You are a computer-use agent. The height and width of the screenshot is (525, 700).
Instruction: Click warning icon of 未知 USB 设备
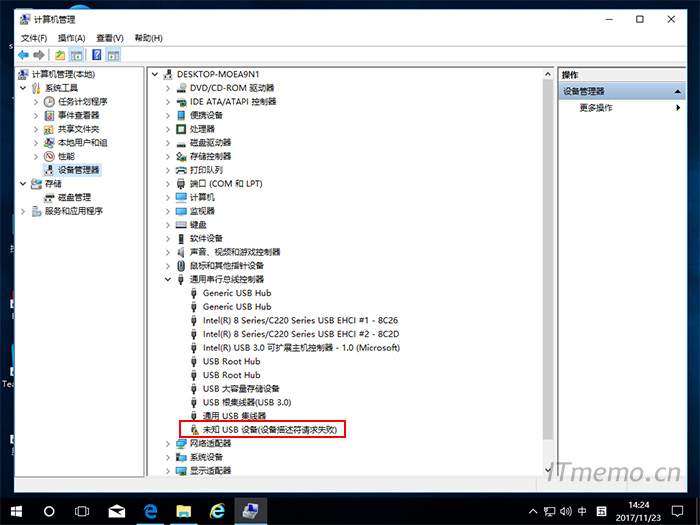[194, 430]
